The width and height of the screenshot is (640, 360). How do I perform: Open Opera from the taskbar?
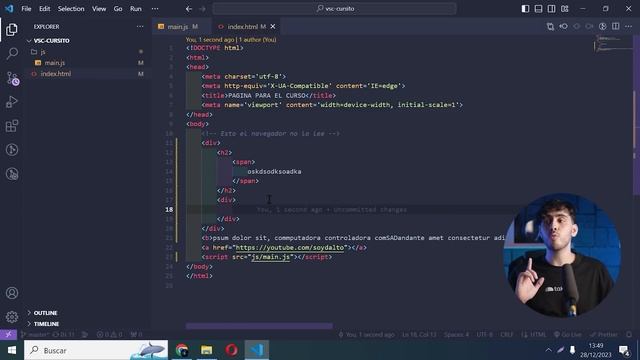click(x=231, y=350)
